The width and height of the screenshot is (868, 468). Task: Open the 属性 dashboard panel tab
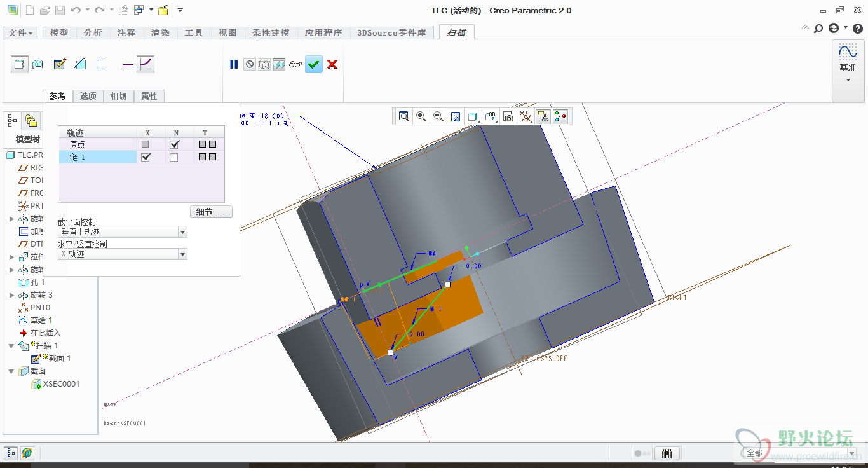click(x=149, y=96)
